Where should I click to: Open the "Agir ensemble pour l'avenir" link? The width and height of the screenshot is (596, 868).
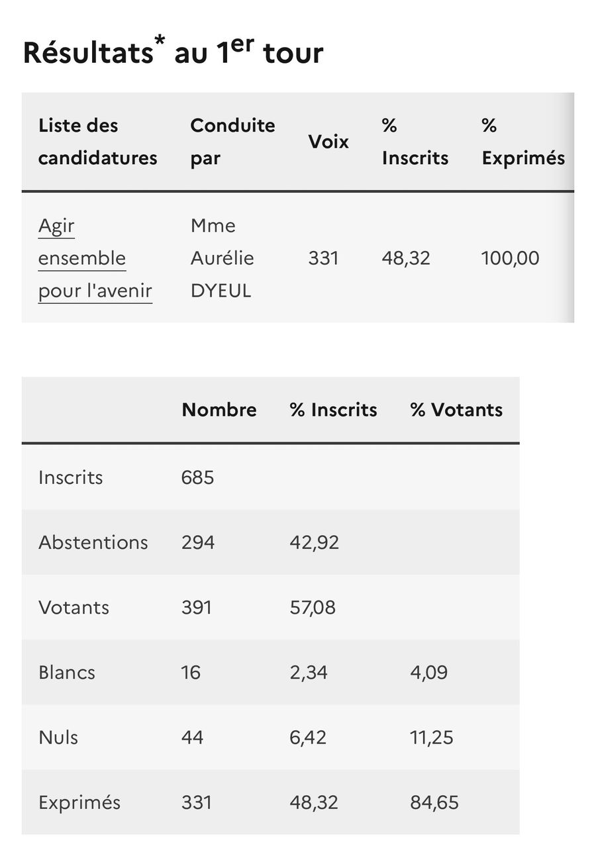[95, 258]
